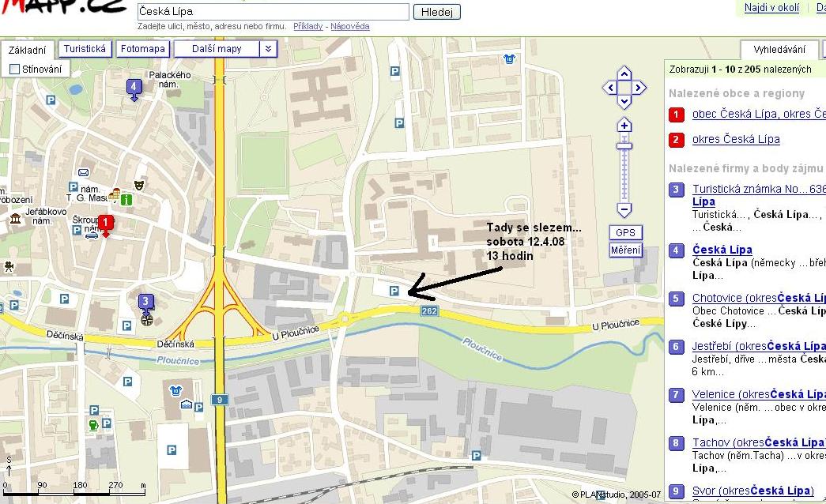This screenshot has height=504, width=826.
Task: Click the search field containing Česká Lípa
Action: [273, 12]
